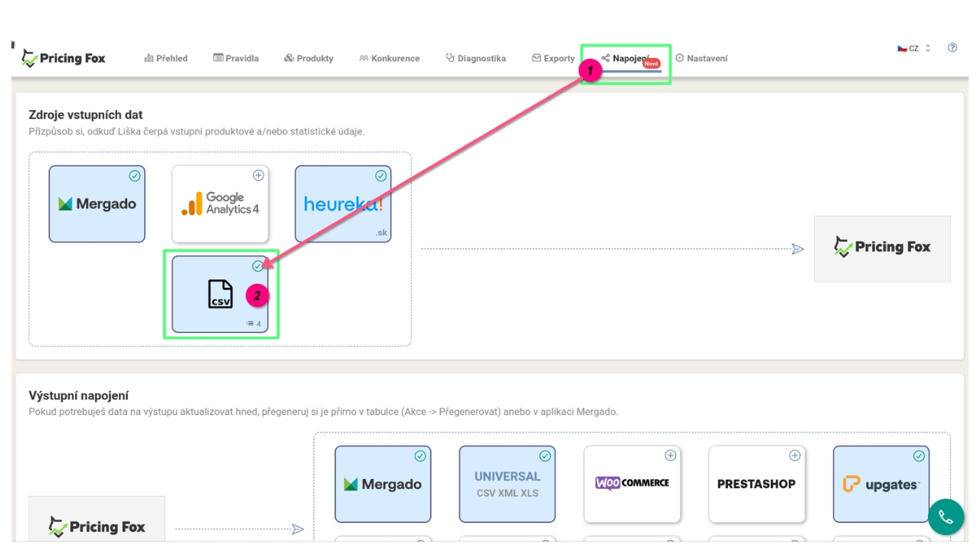The width and height of the screenshot is (980, 551).
Task: Open the CSV file source tile
Action: [x=220, y=295]
